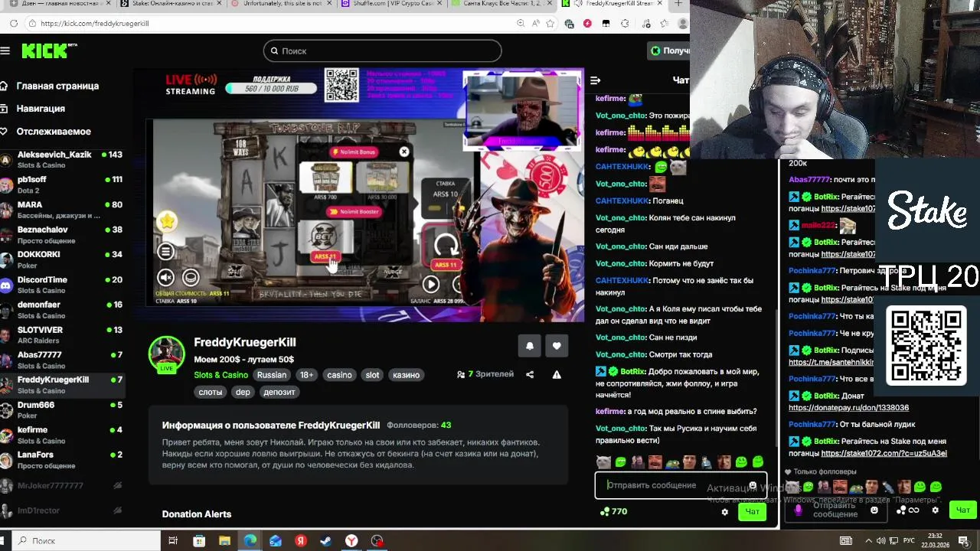Click purple microphone icon in right chat
Viewport: 980px width, 551px height.
click(x=798, y=510)
